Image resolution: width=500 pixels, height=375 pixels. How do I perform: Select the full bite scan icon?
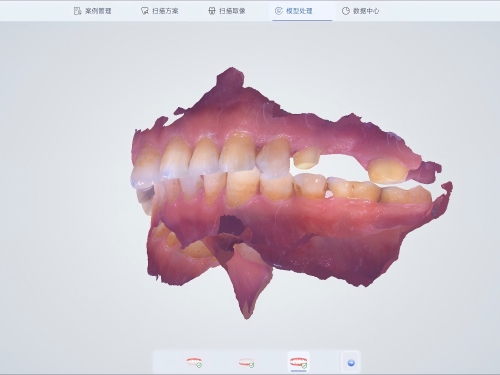[x=299, y=362]
